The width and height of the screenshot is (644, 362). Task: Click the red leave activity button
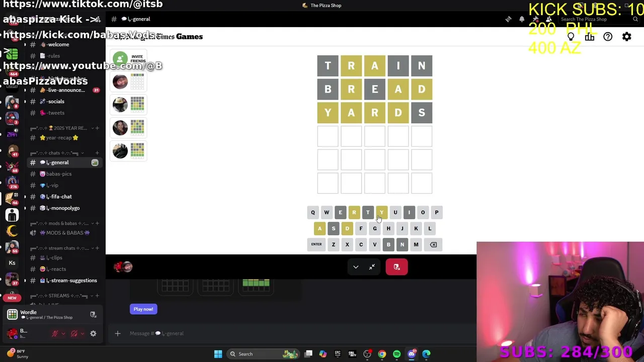tap(396, 267)
